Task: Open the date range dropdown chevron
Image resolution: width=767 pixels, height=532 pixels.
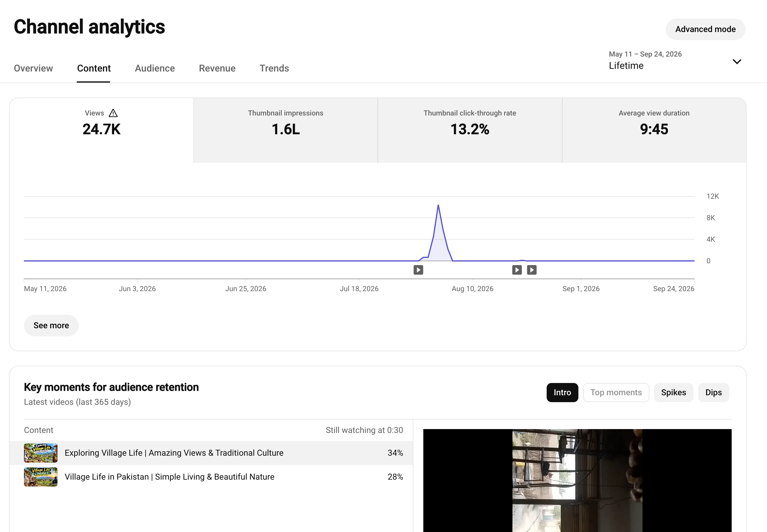Action: coord(737,61)
